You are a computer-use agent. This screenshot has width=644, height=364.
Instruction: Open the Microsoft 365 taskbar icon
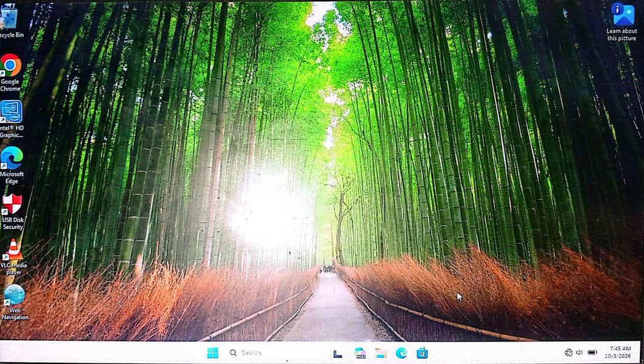click(360, 353)
